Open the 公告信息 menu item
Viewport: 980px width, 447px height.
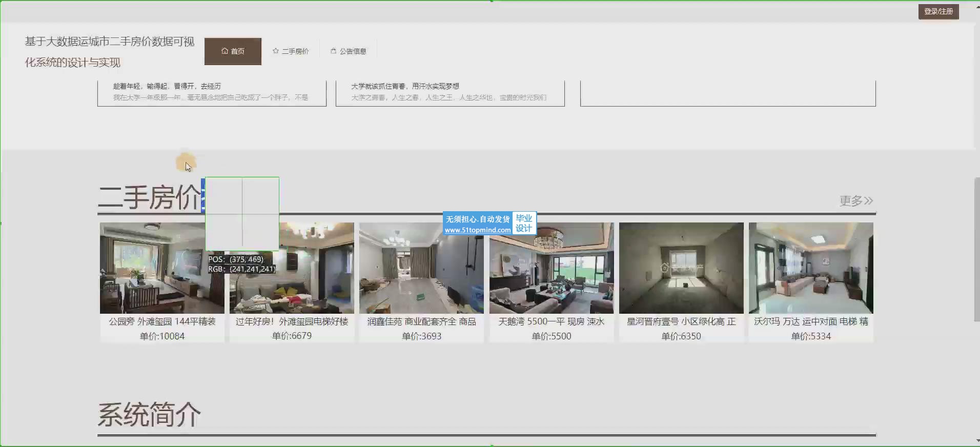[x=349, y=51]
